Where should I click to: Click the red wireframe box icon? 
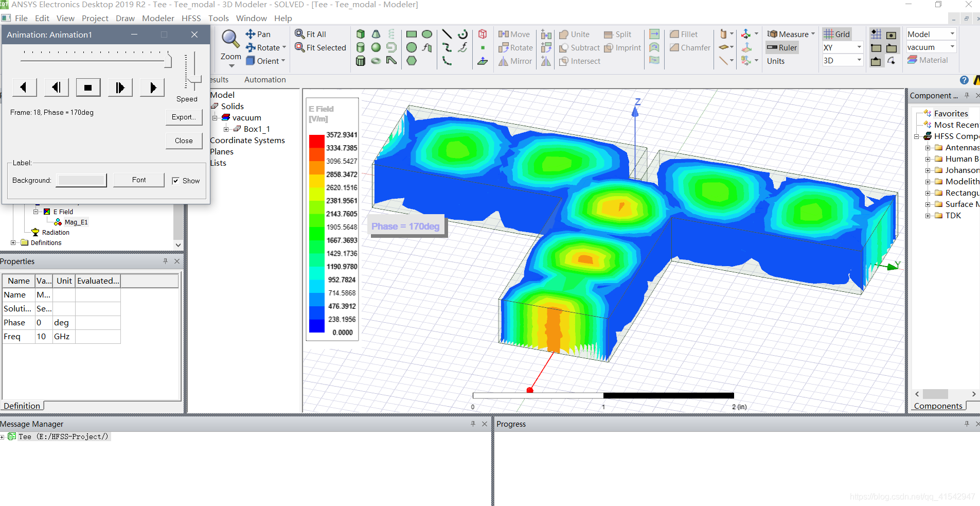click(483, 34)
